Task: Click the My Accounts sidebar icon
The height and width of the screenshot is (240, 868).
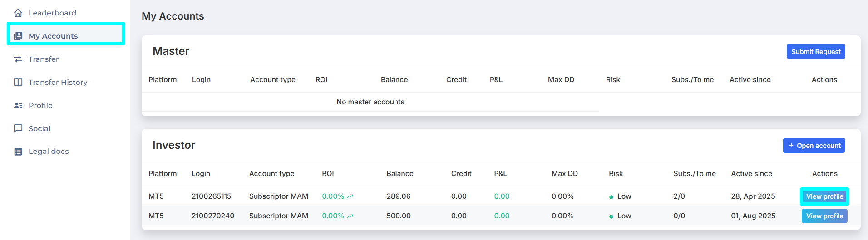Action: (x=18, y=36)
